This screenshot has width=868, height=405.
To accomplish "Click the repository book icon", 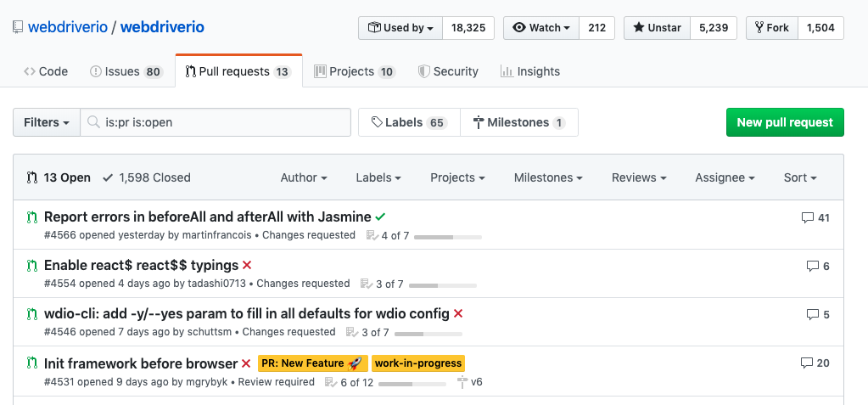I will pyautogui.click(x=18, y=27).
